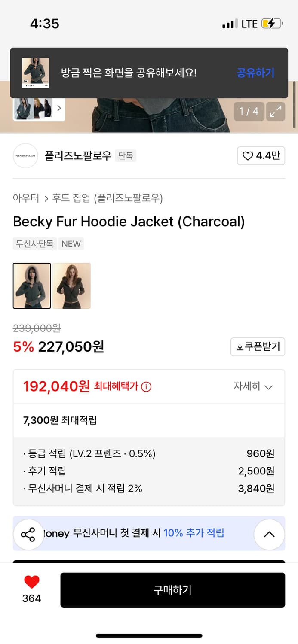Tap the red heart wishlist icon
The width and height of the screenshot is (298, 644).
tap(31, 583)
